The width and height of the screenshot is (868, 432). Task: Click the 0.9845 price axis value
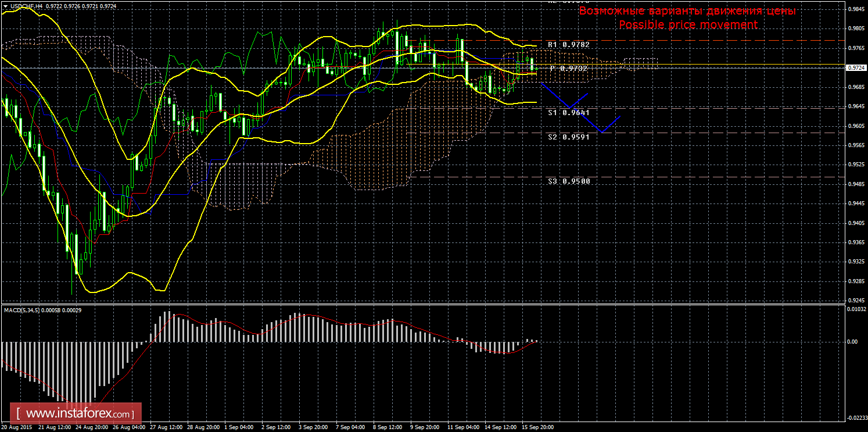[x=855, y=9]
